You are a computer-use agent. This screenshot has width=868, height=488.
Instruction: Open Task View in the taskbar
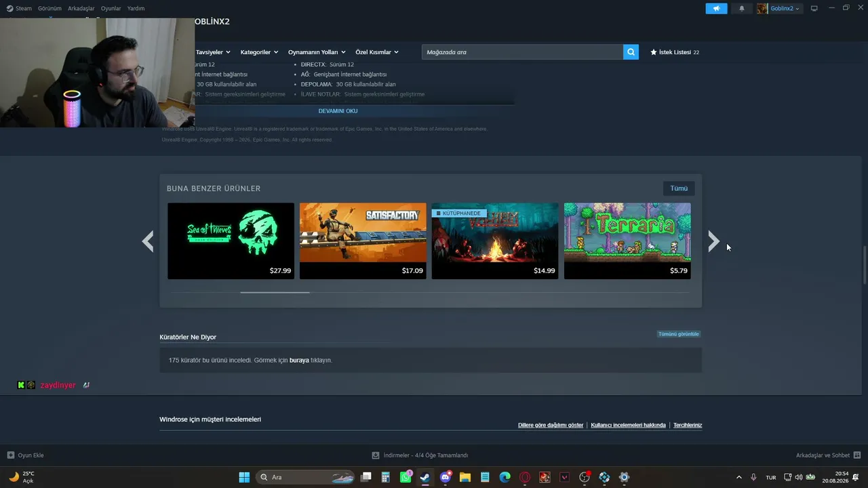[366, 477]
